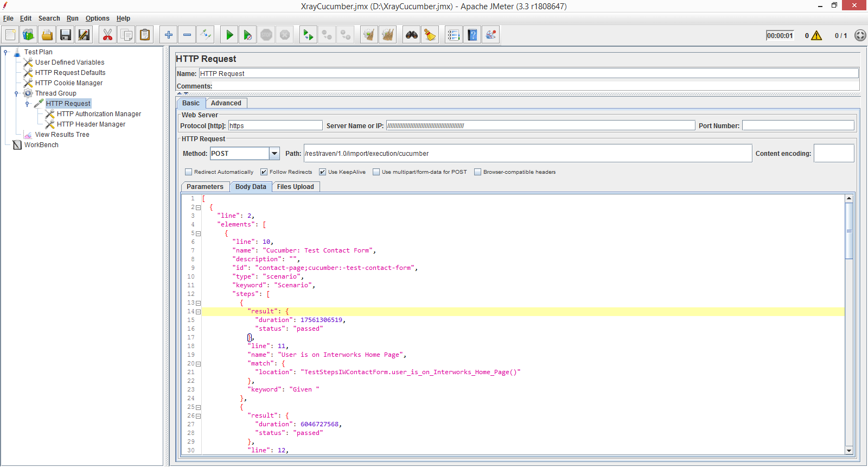Open the Help menu
The height and width of the screenshot is (467, 868).
[123, 18]
